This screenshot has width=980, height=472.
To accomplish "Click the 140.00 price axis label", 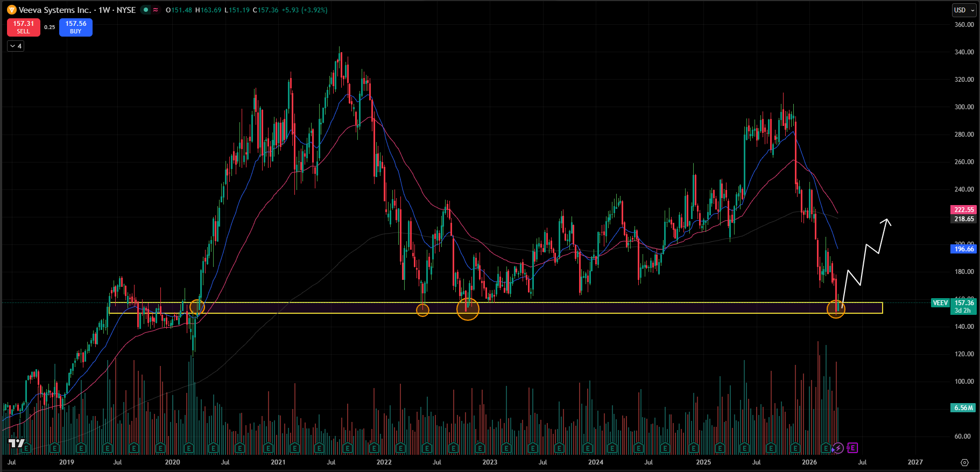I will [x=964, y=327].
